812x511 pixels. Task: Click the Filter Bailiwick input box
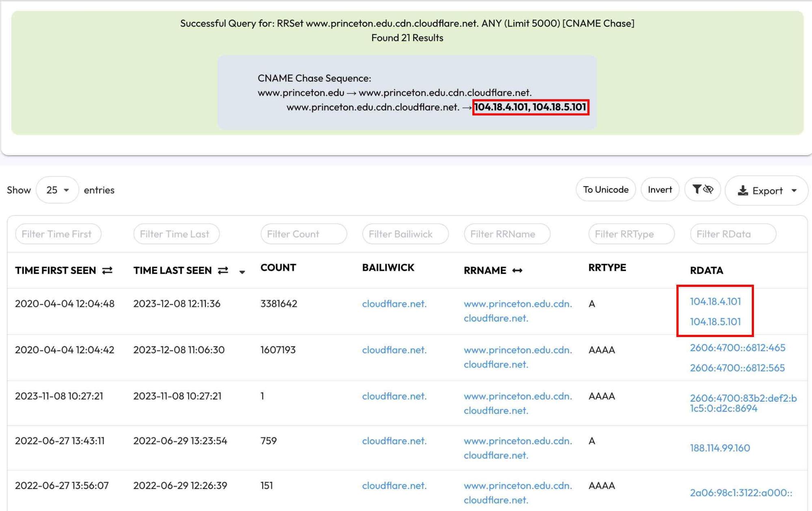point(405,234)
